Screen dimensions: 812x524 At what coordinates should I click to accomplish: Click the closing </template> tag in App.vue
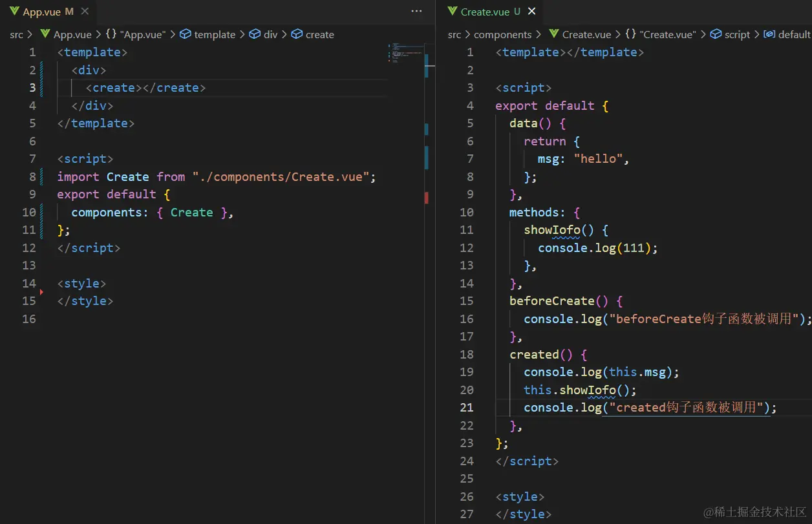click(96, 123)
